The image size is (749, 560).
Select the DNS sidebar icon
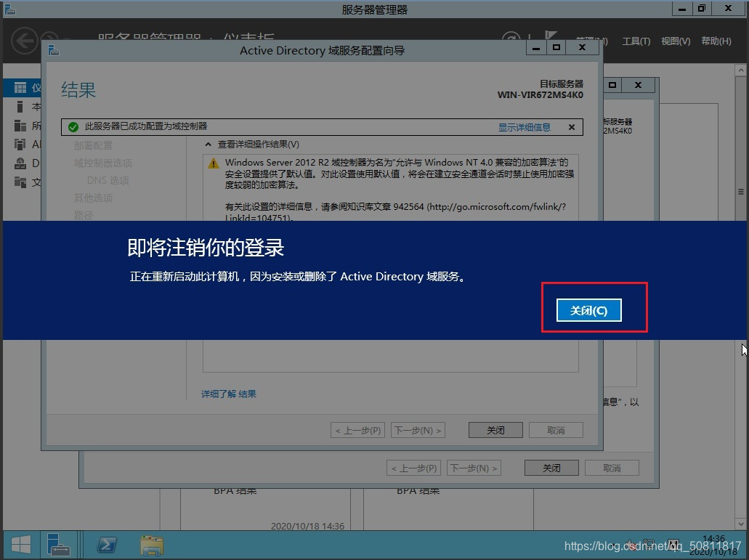click(20, 163)
